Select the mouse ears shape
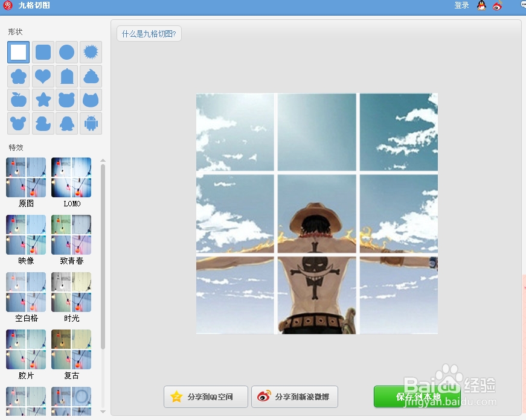 (x=19, y=123)
